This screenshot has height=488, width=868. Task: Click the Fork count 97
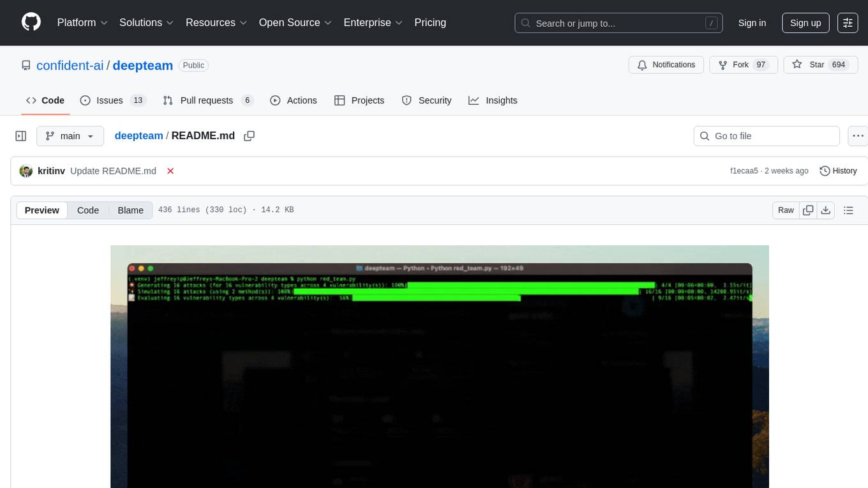pos(761,65)
